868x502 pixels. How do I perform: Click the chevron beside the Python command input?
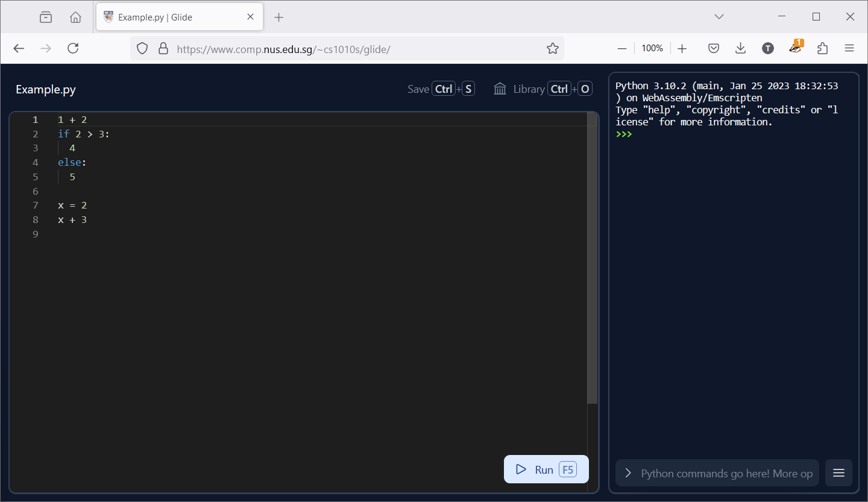628,473
